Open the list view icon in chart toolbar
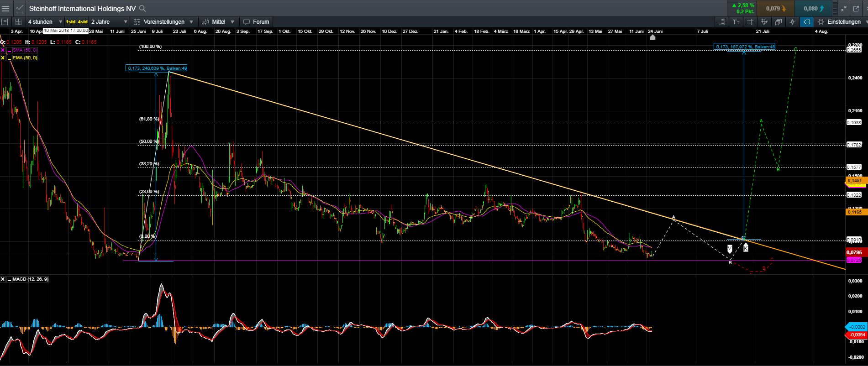868x366 pixels. click(5, 21)
